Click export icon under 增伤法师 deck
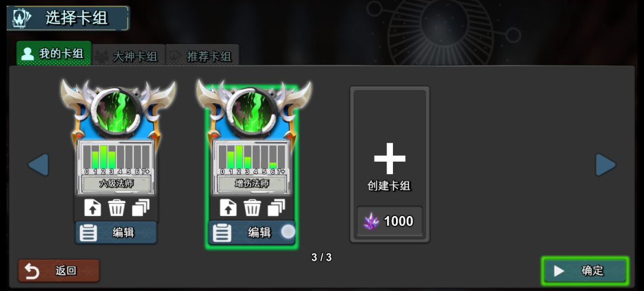The image size is (644, 291). (228, 208)
